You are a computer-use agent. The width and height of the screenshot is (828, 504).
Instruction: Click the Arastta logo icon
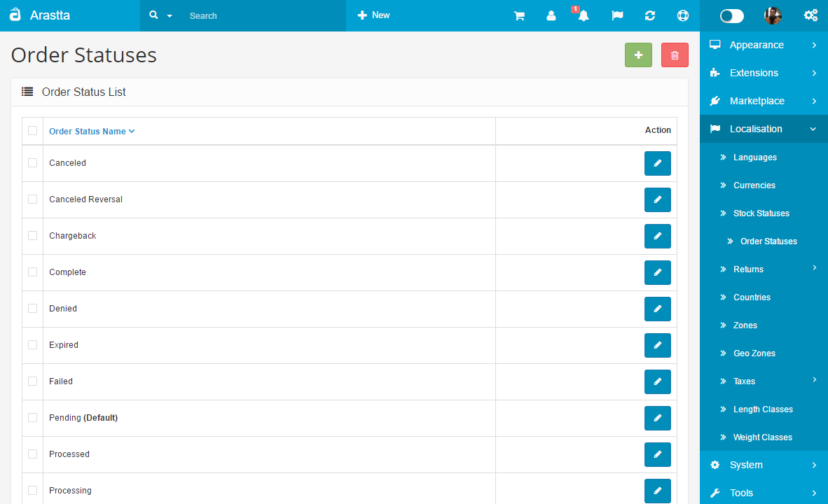click(x=15, y=15)
